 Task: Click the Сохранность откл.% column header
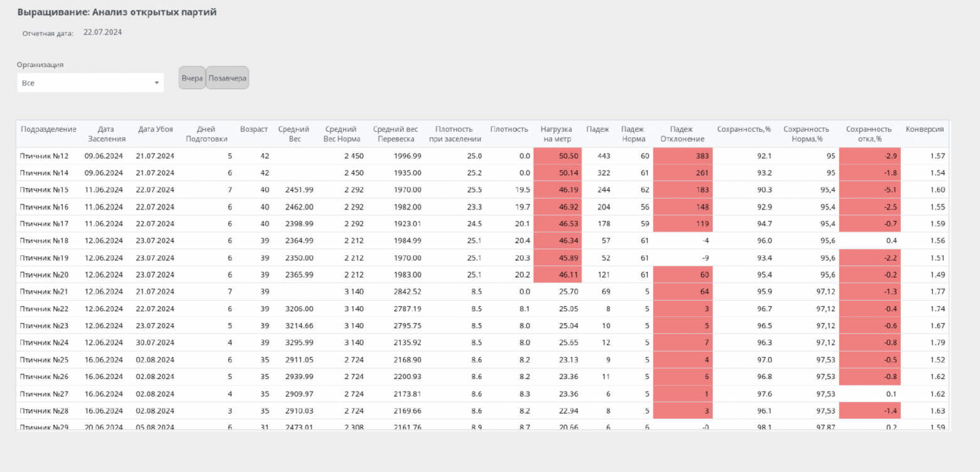pos(869,134)
